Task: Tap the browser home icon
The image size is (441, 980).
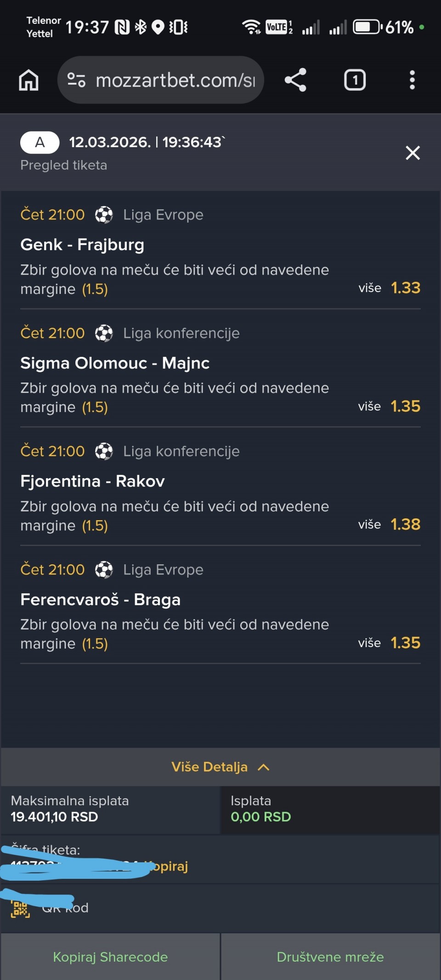Action: click(28, 80)
